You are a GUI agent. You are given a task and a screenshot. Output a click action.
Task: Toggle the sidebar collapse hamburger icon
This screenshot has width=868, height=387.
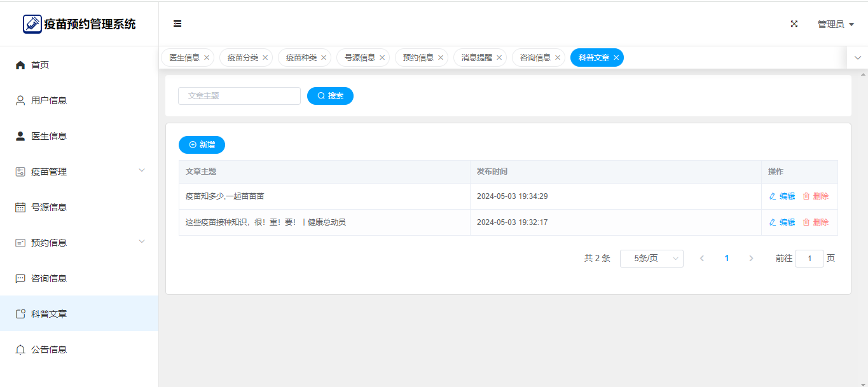177,24
